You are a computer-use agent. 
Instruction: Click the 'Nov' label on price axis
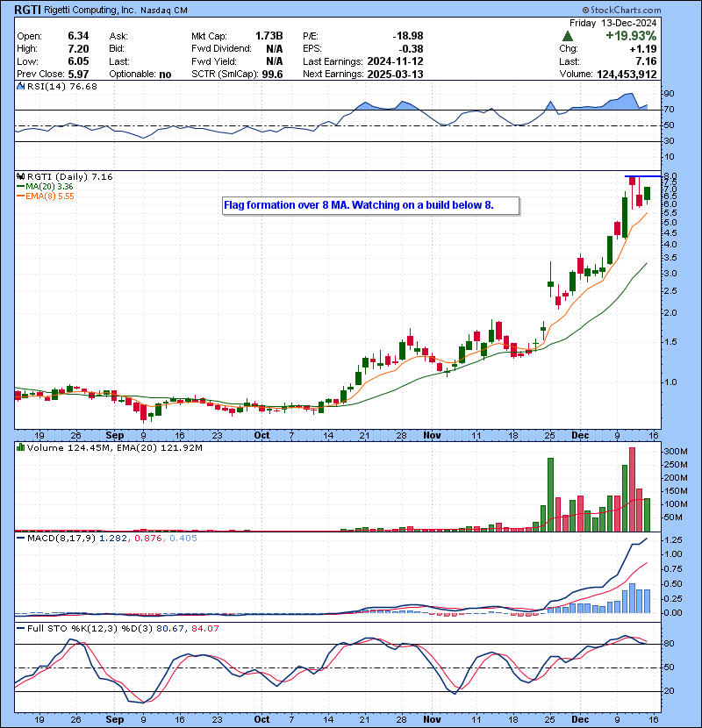pyautogui.click(x=432, y=435)
